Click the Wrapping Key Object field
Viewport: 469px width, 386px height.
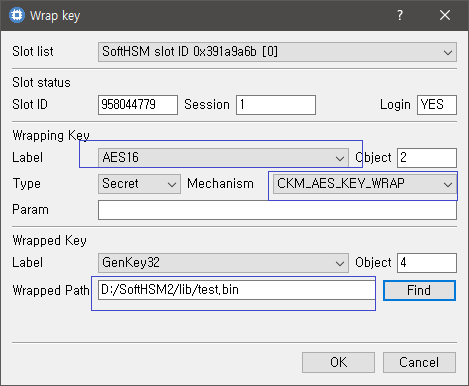tap(427, 158)
